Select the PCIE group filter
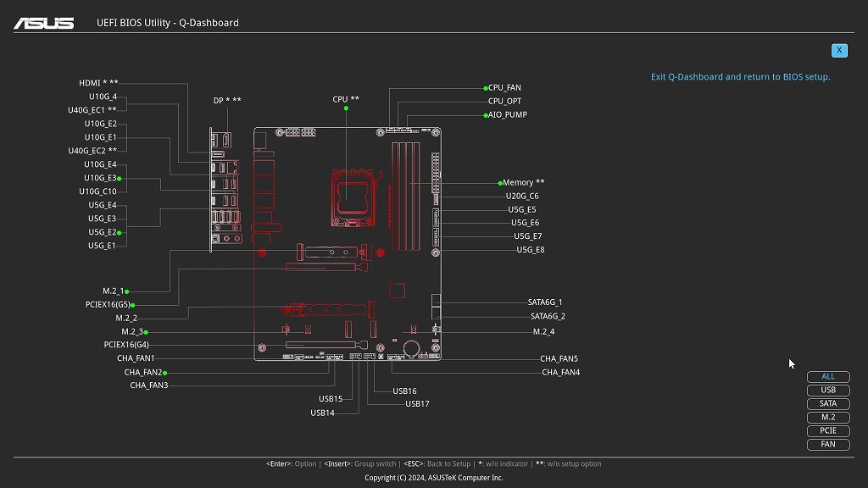This screenshot has width=868, height=488. [828, 431]
